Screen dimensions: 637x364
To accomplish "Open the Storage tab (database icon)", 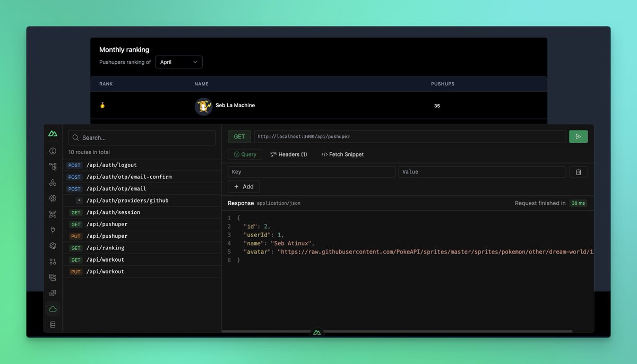I will point(53,324).
